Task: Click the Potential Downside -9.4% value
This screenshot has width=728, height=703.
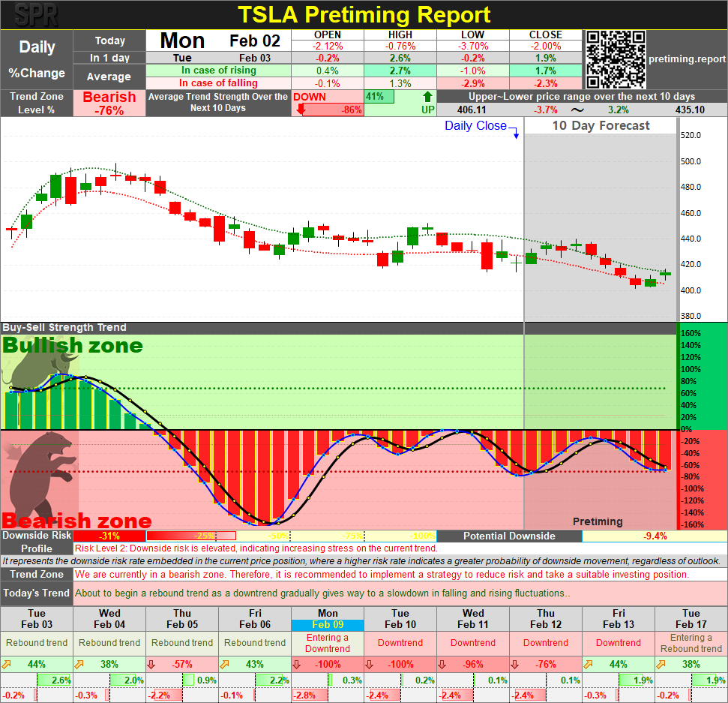Action: click(655, 536)
